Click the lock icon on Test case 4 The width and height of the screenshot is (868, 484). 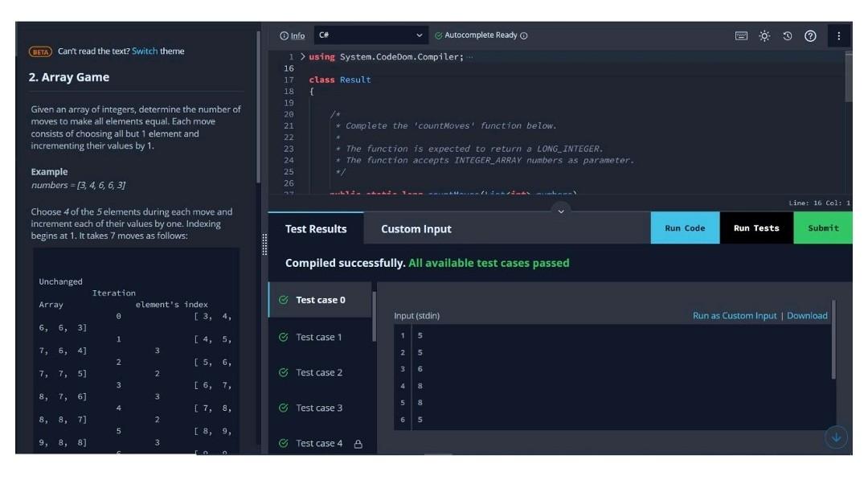click(x=358, y=444)
